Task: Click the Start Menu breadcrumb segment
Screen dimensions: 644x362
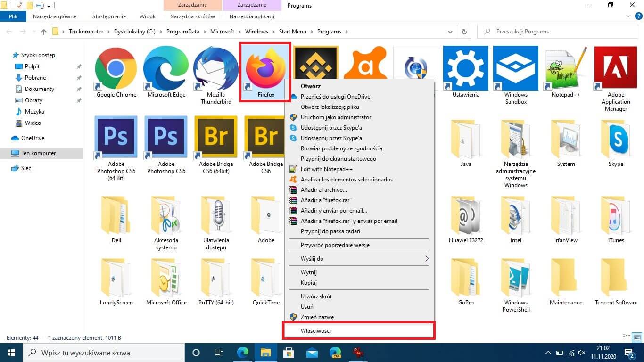Action: click(x=292, y=32)
